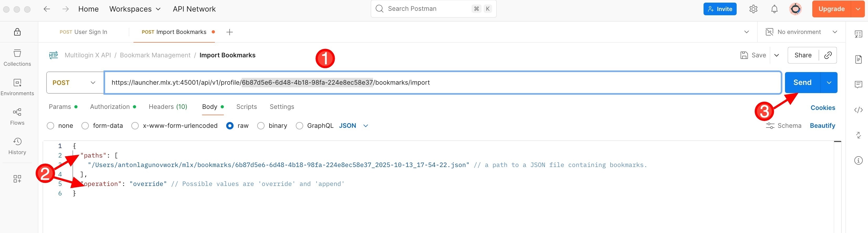Click the HTTP request type icon
Image resolution: width=868 pixels, height=233 pixels.
[x=54, y=55]
